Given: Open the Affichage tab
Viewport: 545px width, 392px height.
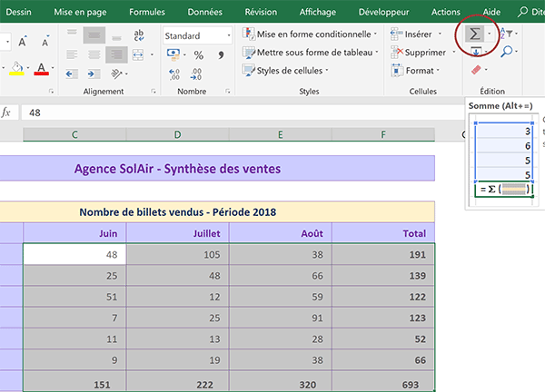Looking at the screenshot, I should (318, 12).
